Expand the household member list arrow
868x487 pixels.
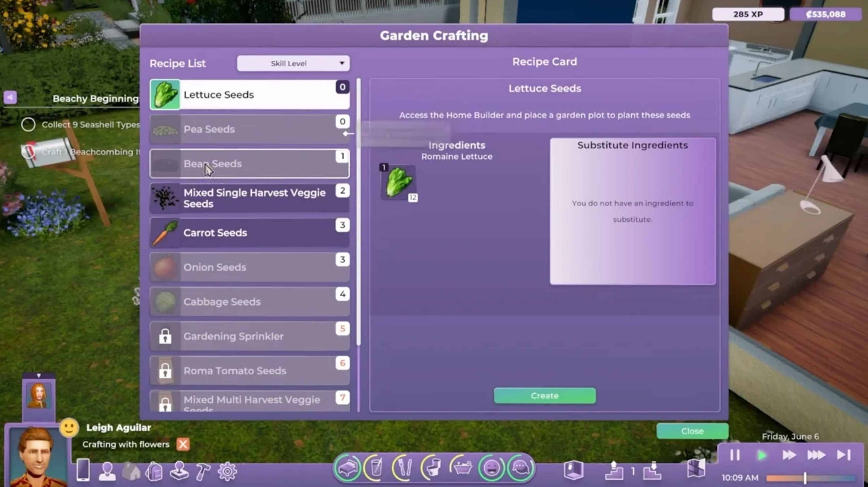tap(39, 375)
